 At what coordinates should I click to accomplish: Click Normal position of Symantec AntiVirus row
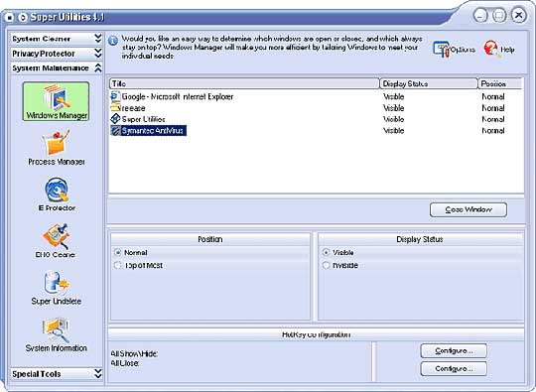click(493, 131)
